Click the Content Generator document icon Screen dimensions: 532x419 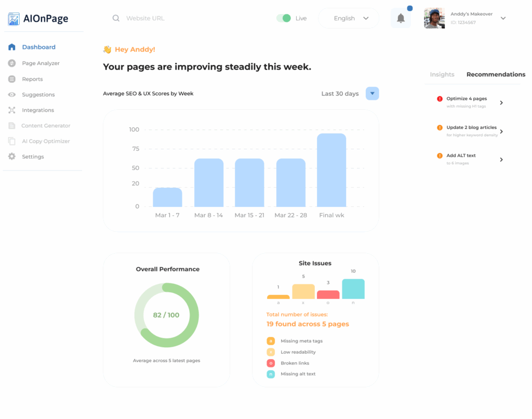click(x=12, y=126)
